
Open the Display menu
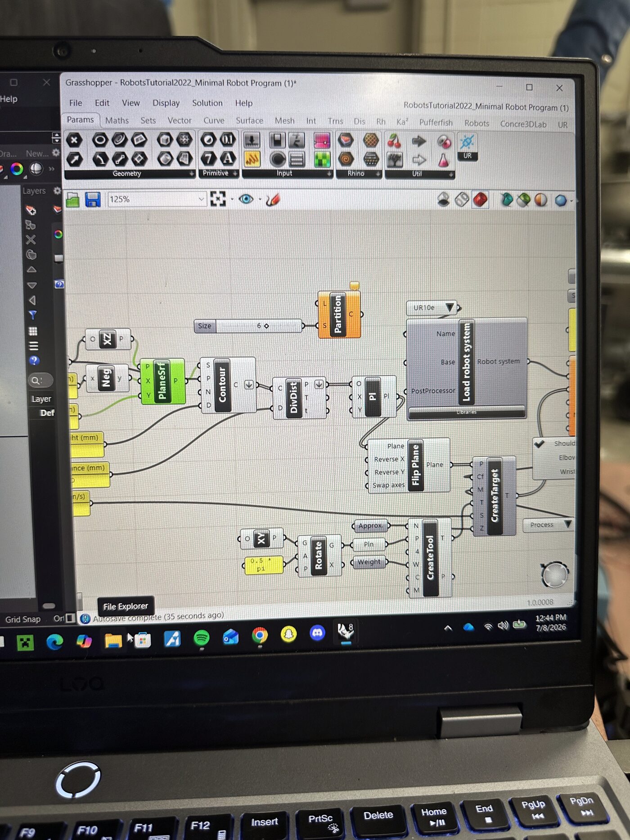[x=166, y=103]
